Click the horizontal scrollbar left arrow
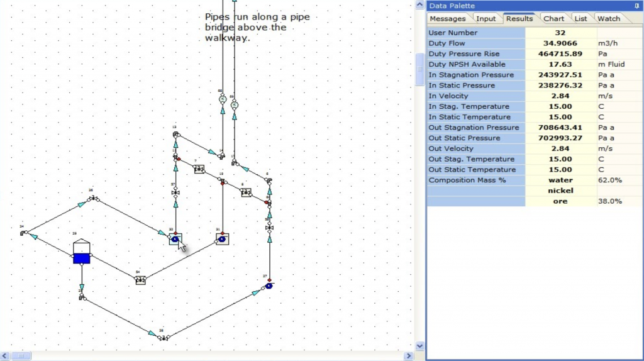The width and height of the screenshot is (644, 361). (x=5, y=355)
